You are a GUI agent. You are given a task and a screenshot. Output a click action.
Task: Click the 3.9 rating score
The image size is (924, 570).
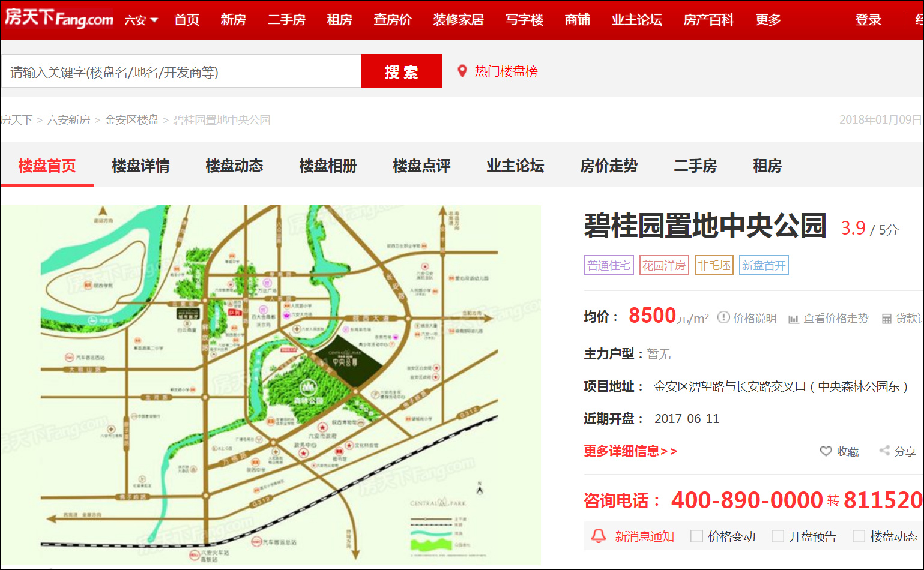tap(853, 228)
